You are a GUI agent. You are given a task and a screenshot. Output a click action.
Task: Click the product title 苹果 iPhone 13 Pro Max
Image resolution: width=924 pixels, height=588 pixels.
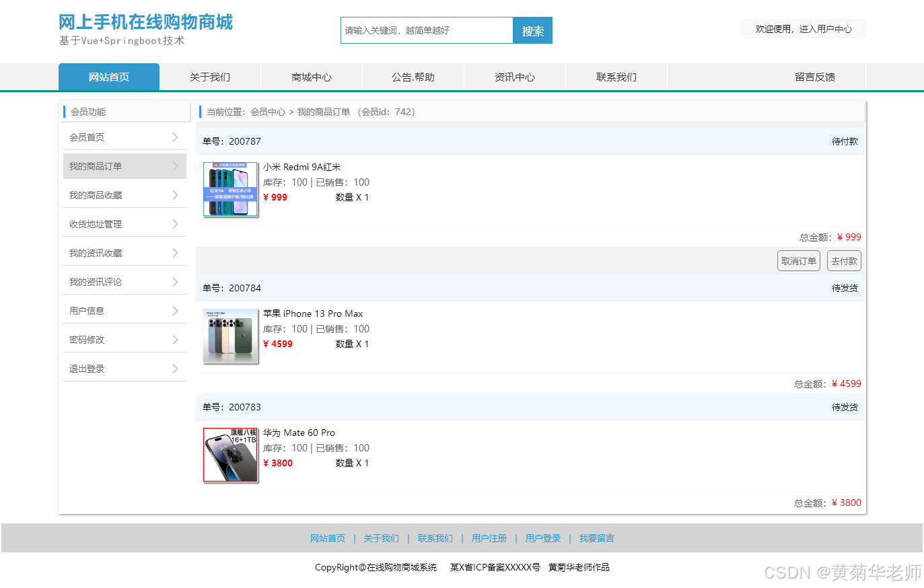(313, 314)
